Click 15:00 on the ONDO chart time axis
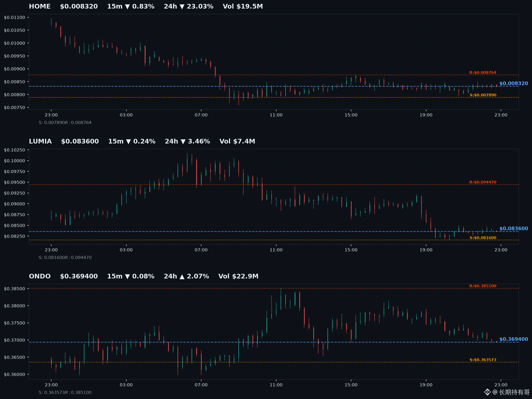 coord(351,385)
